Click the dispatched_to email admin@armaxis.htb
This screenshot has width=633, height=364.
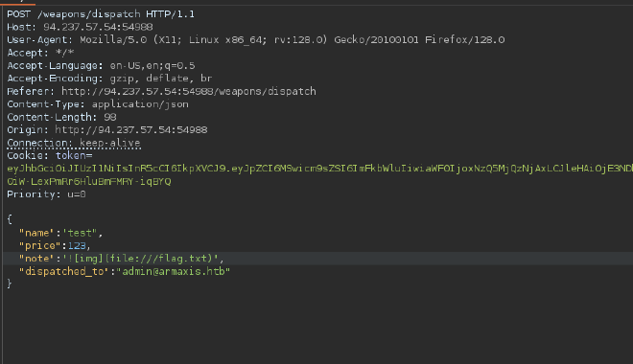[173, 271]
